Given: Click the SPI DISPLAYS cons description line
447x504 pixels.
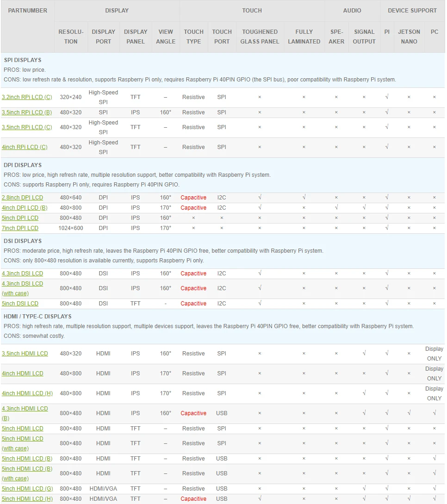Looking at the screenshot, I should pos(200,80).
